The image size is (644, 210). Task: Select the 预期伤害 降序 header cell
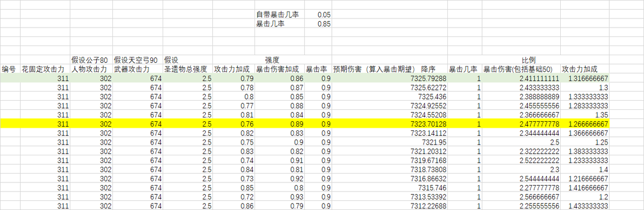click(390, 69)
